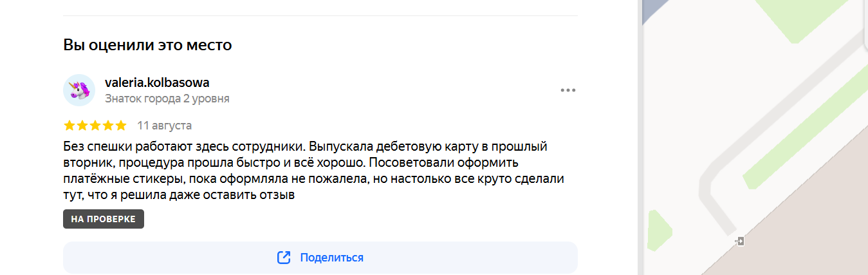
Task: Click the Знаток города 2 уровня label
Action: (167, 99)
